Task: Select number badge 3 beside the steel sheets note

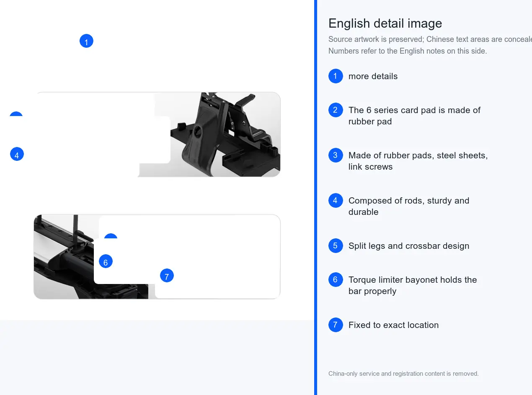Action: click(336, 155)
